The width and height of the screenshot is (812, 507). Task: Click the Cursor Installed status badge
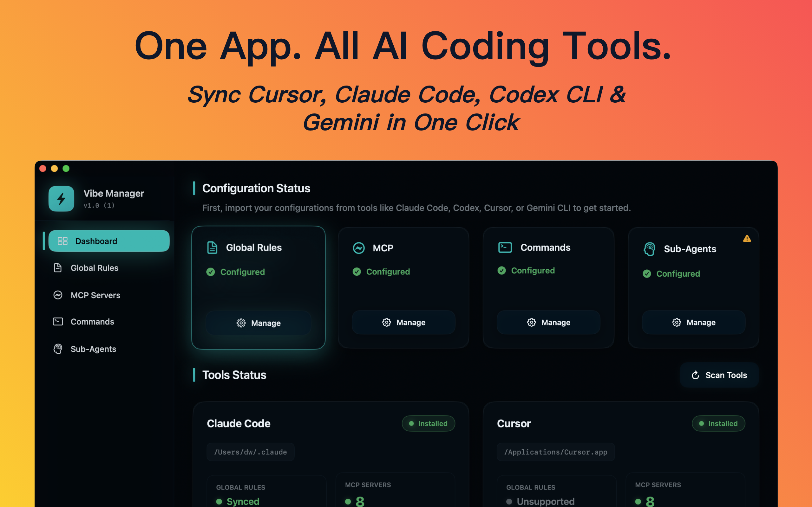[x=718, y=424]
